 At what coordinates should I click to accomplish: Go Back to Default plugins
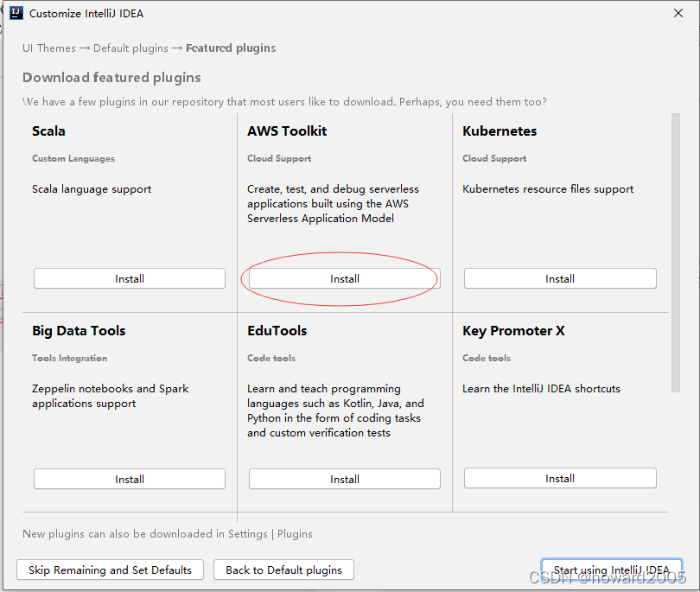(284, 570)
